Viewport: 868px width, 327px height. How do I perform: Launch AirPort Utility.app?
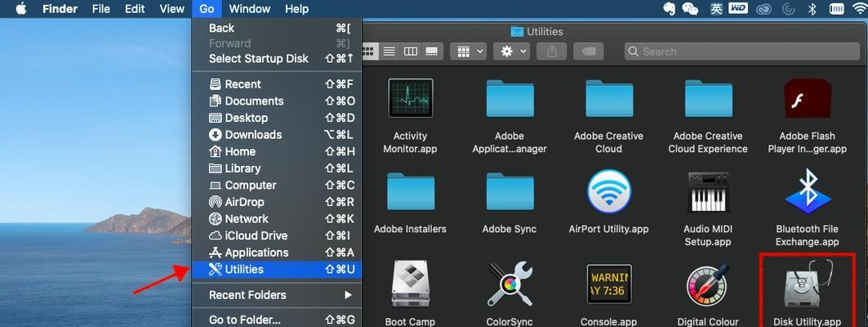[x=609, y=191]
